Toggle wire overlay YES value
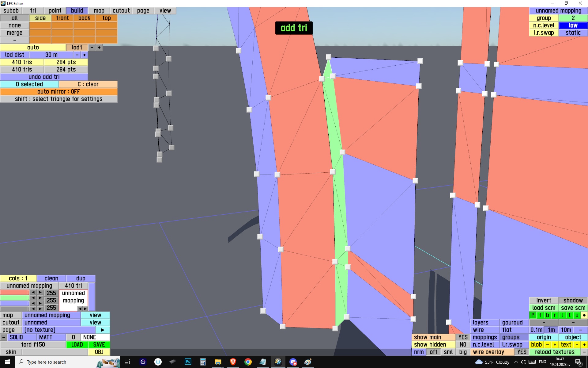 click(x=522, y=352)
